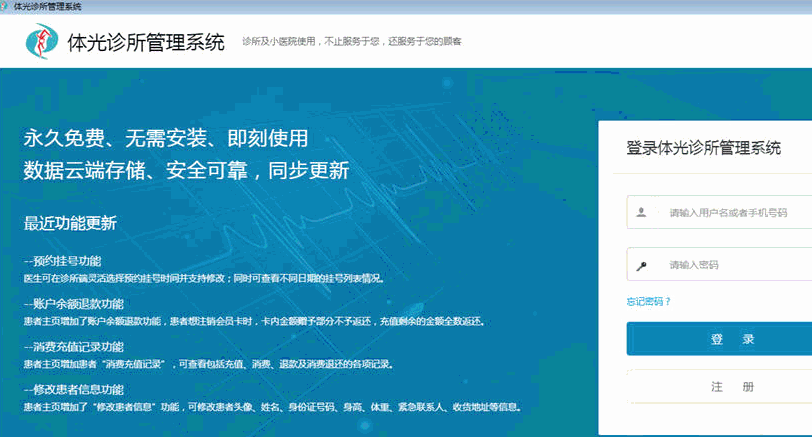The height and width of the screenshot is (437, 812).
Task: Click the small app icon in title bar
Action: click(x=4, y=6)
